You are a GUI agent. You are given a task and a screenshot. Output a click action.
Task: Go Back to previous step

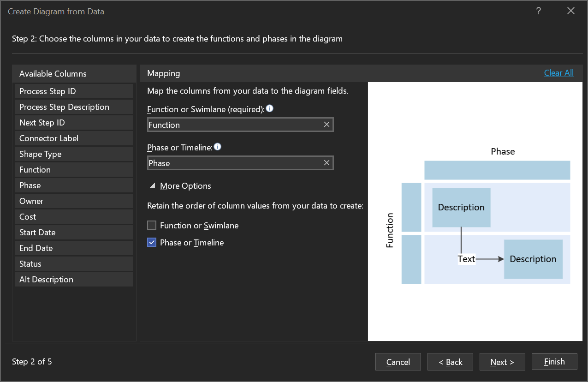pos(450,362)
